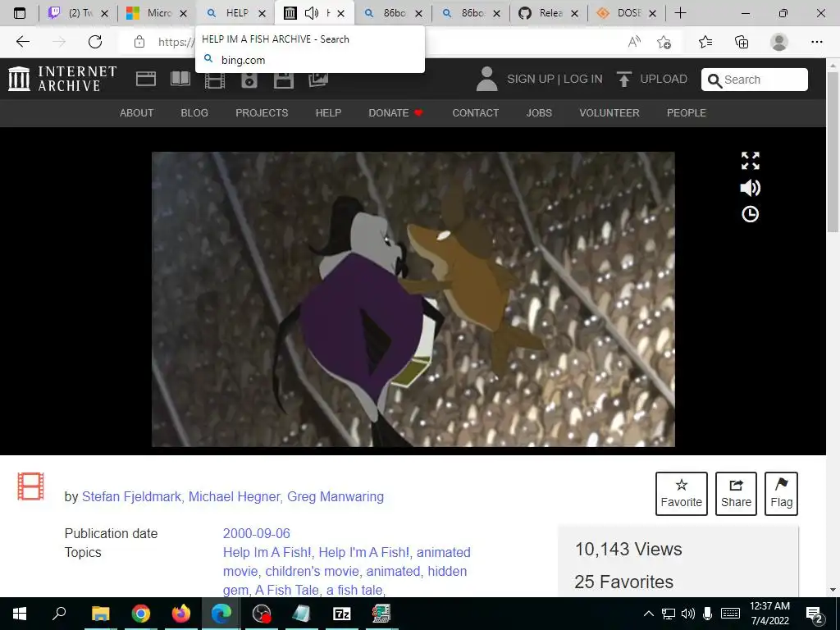Click the Greg Manwaring author link
This screenshot has width=840, height=630.
point(336,496)
